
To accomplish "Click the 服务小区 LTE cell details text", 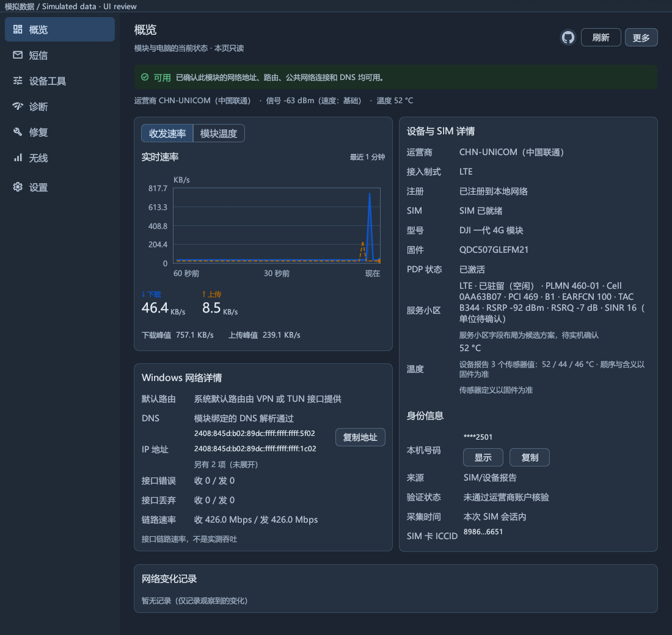I will pos(552,302).
